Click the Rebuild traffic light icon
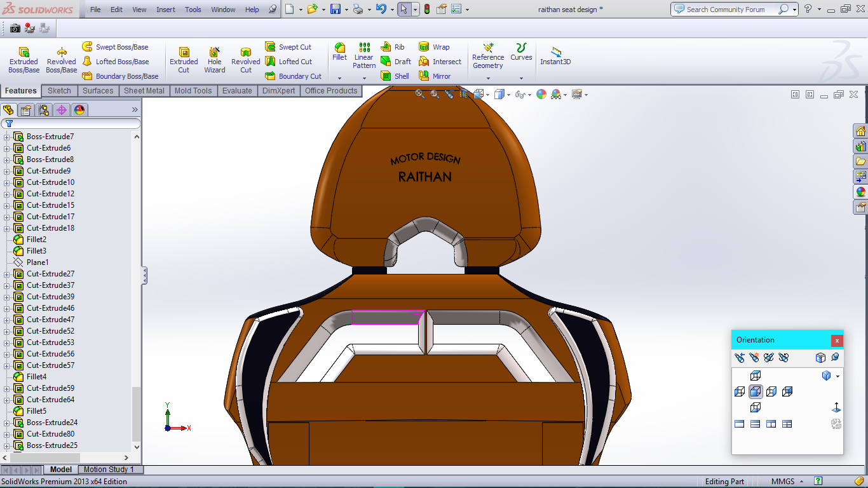The image size is (868, 488). pyautogui.click(x=426, y=9)
